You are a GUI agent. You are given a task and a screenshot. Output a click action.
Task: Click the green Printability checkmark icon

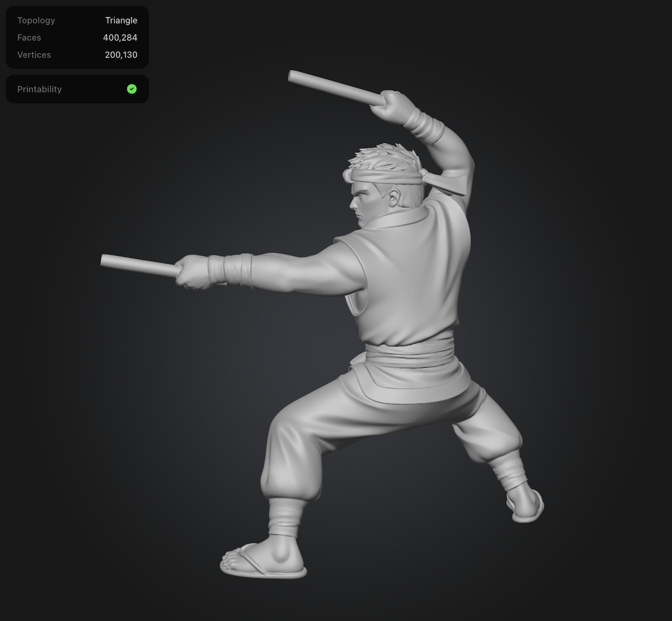tap(132, 89)
